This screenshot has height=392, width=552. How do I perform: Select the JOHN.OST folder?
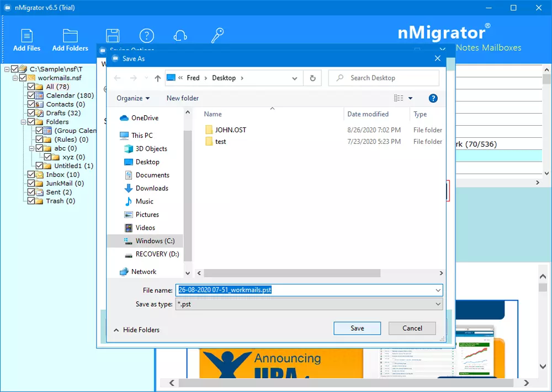click(226, 130)
